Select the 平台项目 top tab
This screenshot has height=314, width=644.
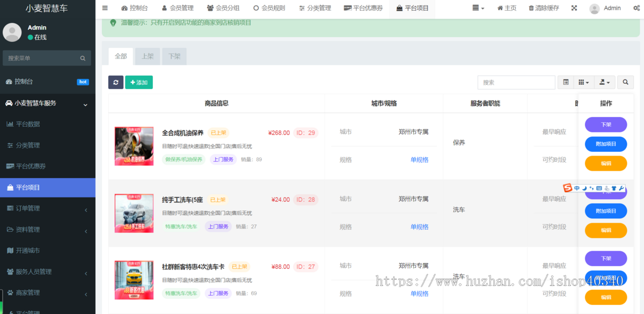[412, 8]
